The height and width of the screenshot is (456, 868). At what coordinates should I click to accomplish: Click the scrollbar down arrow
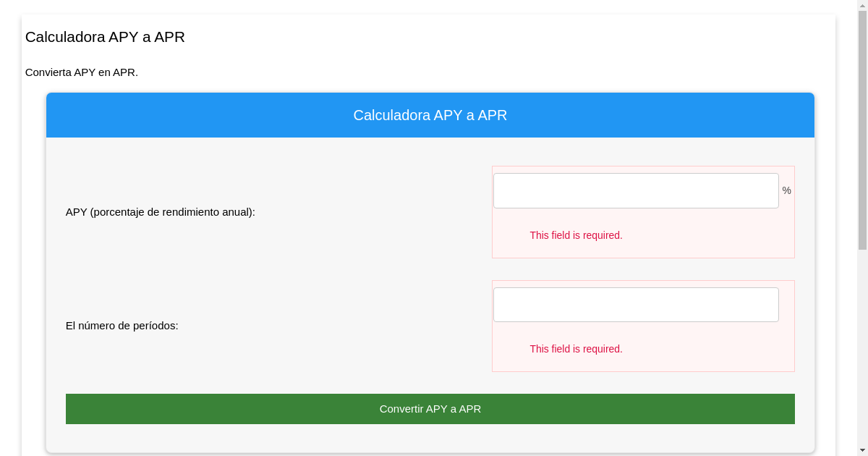tap(862, 450)
